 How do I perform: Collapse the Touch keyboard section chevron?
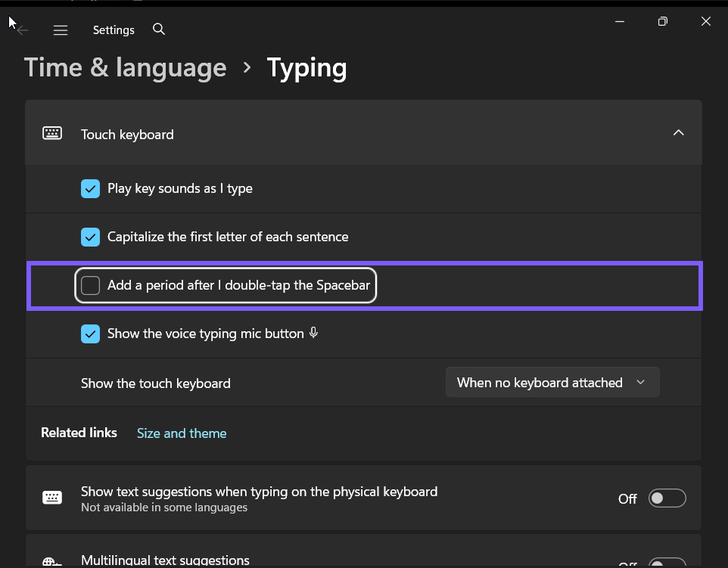coord(678,132)
